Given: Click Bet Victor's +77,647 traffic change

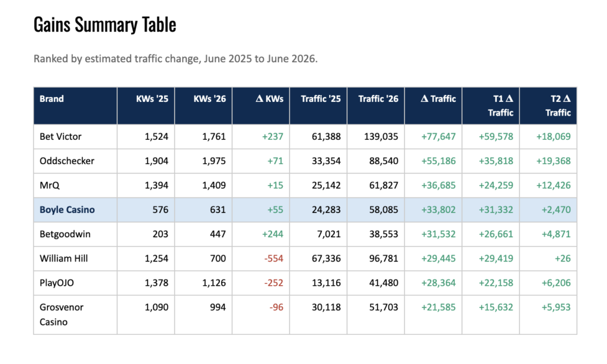Looking at the screenshot, I should point(438,137).
